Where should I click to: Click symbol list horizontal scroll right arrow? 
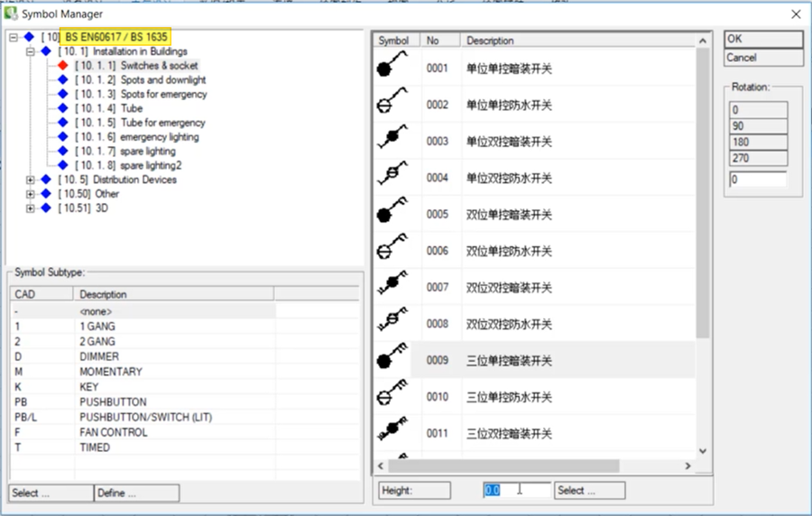pyautogui.click(x=687, y=465)
